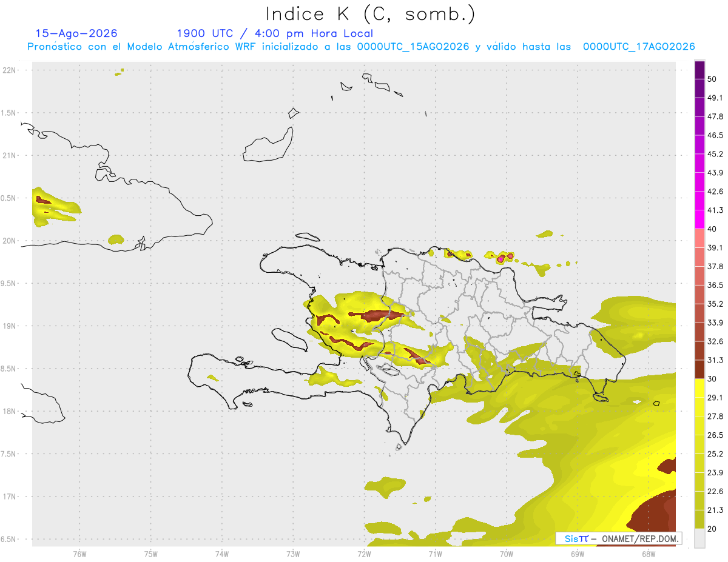The image size is (728, 562).
Task: Click the colorbar value '45.2'
Action: (x=715, y=154)
